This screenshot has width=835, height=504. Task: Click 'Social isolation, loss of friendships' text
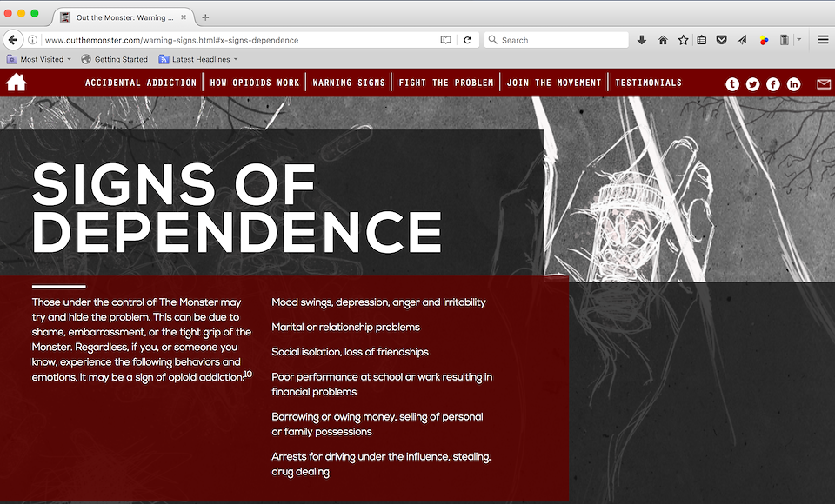point(350,352)
